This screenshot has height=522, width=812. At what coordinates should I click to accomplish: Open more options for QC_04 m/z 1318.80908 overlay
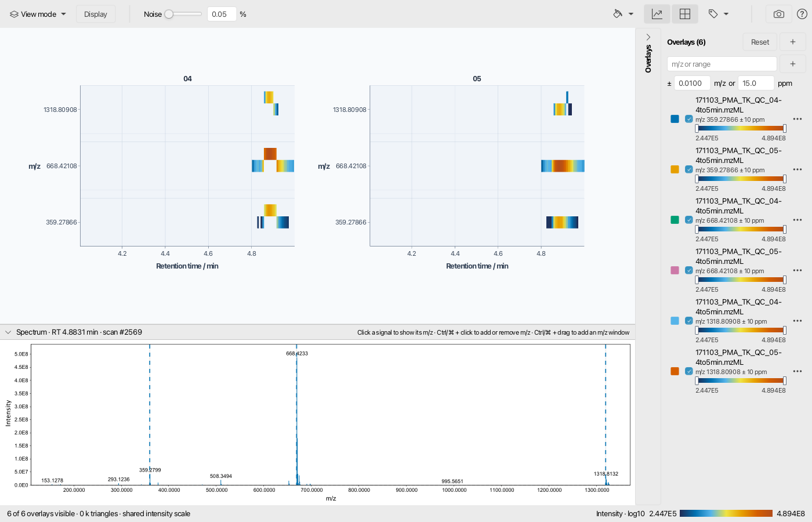[797, 321]
